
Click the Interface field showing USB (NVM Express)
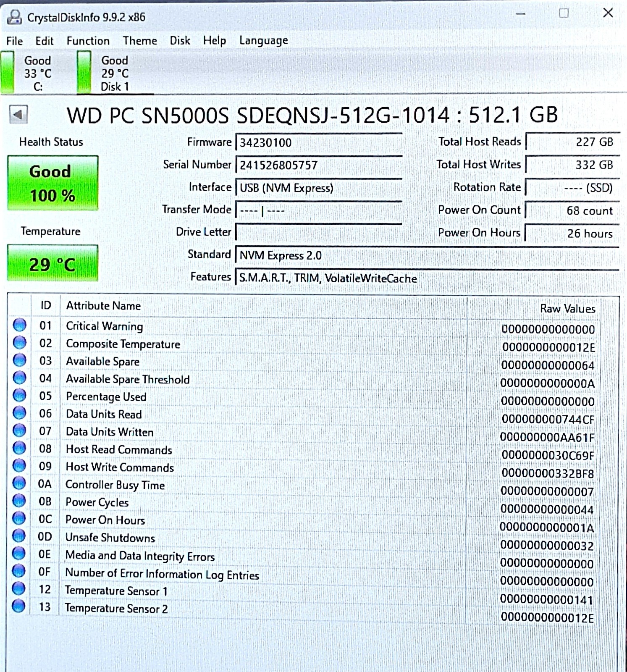pos(319,188)
